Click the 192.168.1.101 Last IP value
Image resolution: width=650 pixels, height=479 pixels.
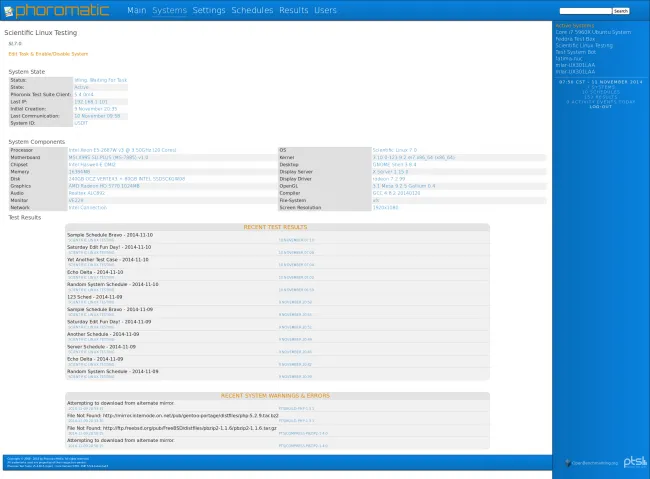click(x=91, y=102)
